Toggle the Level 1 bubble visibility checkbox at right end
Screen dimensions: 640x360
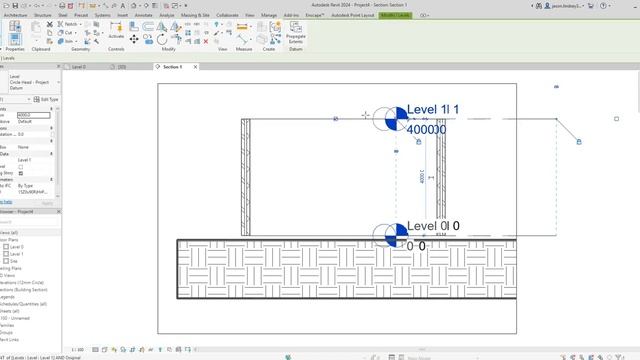[x=616, y=119]
